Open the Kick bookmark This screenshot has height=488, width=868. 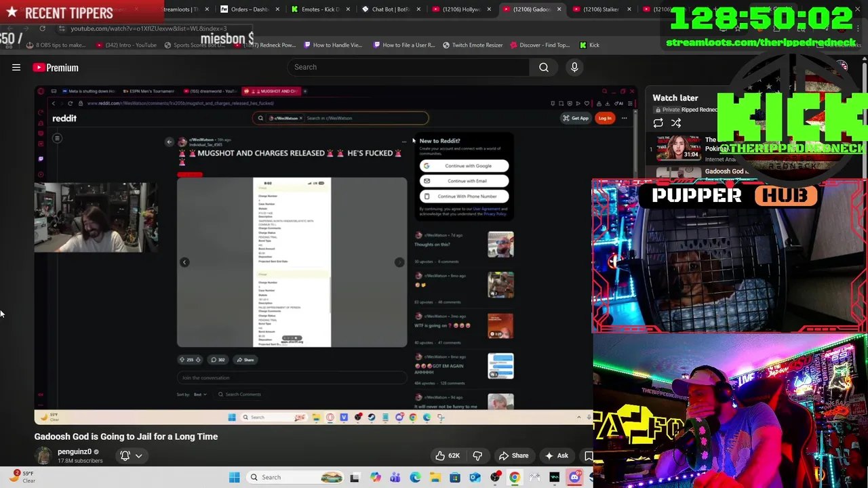pos(589,45)
